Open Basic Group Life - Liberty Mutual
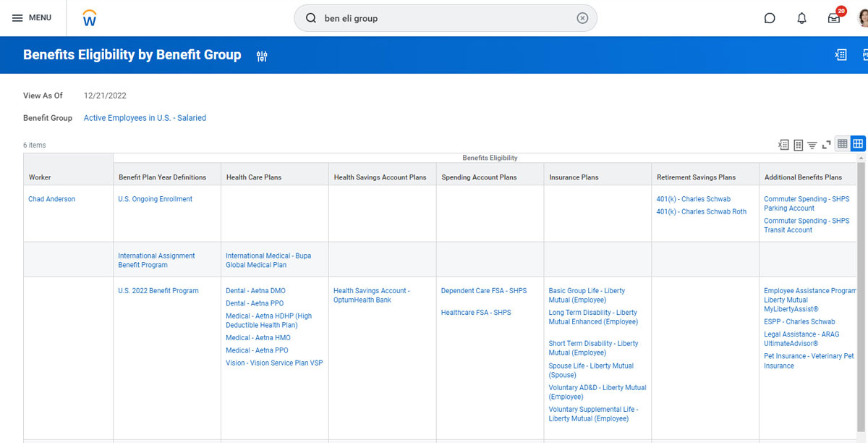 pyautogui.click(x=587, y=295)
